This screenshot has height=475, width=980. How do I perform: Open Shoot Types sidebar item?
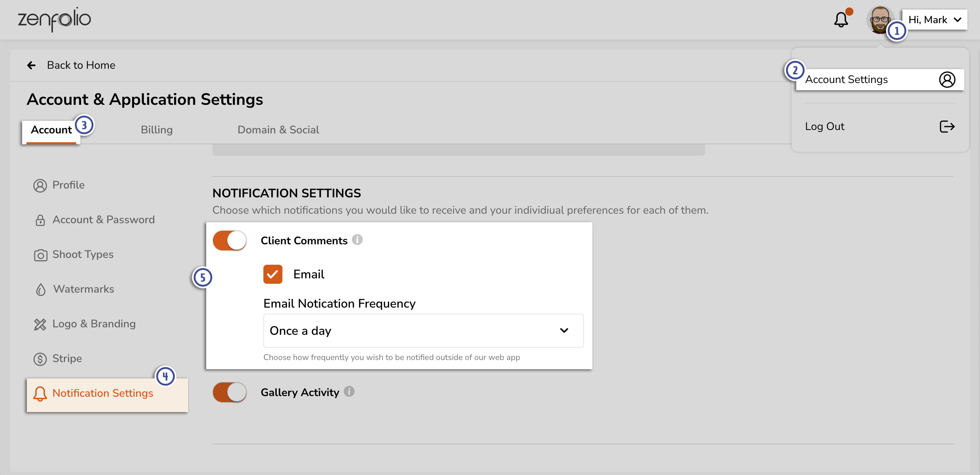click(x=83, y=254)
